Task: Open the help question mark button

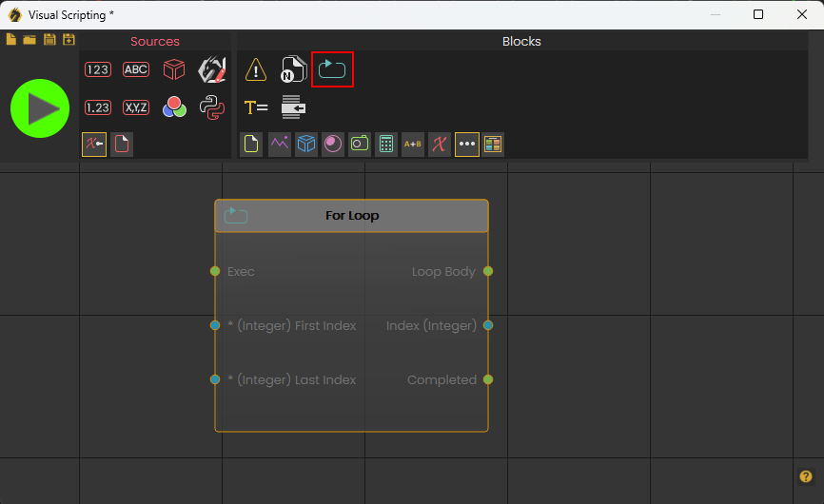Action: [806, 476]
